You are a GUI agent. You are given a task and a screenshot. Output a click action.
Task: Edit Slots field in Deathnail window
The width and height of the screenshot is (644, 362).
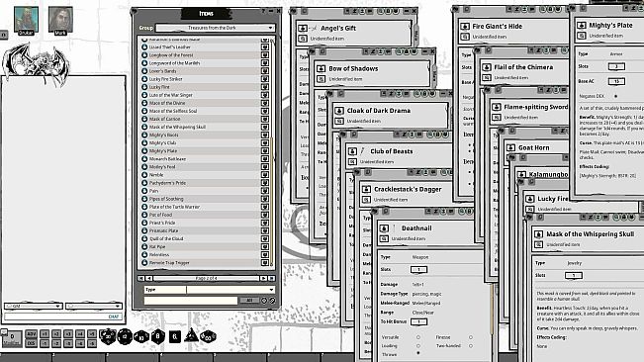coord(418,270)
